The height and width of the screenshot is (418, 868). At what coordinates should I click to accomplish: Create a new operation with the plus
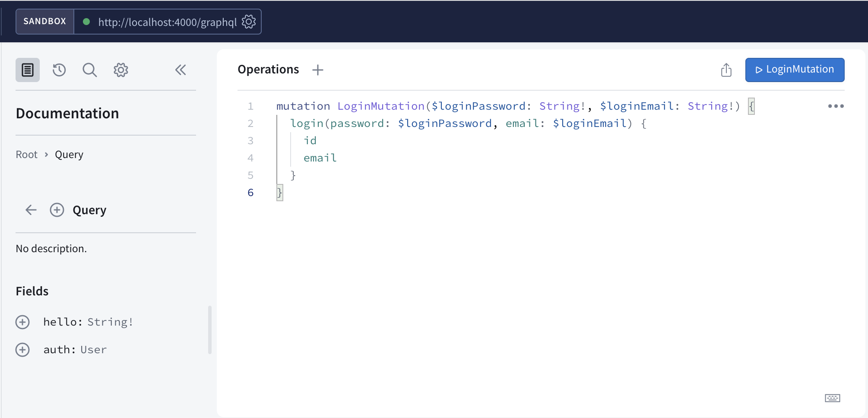317,70
